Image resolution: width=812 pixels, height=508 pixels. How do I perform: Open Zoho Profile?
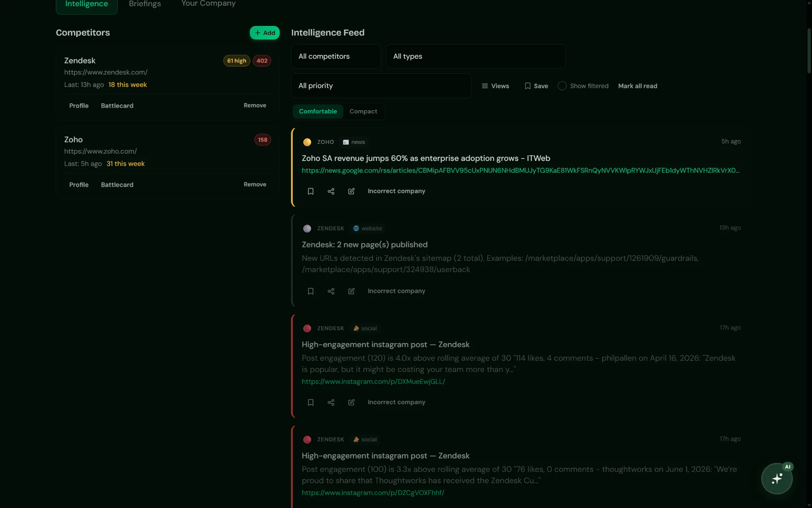79,185
